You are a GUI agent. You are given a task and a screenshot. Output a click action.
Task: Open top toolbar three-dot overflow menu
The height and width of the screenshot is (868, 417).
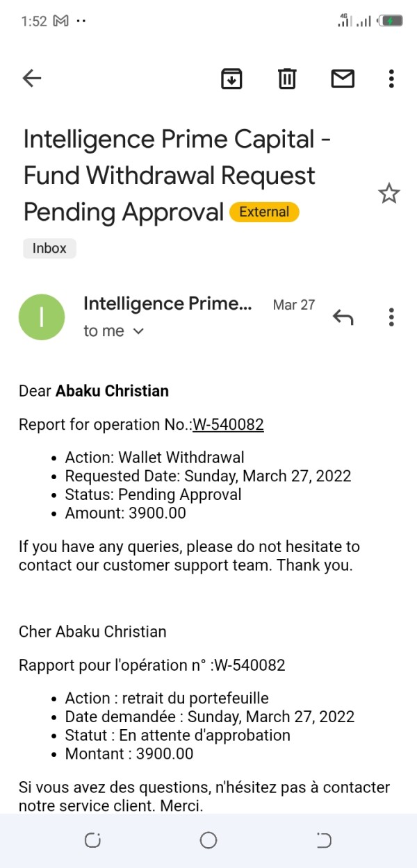[x=391, y=78]
